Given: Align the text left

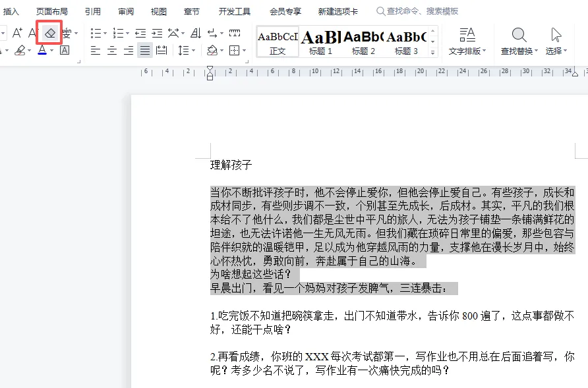Looking at the screenshot, I should click(95, 50).
